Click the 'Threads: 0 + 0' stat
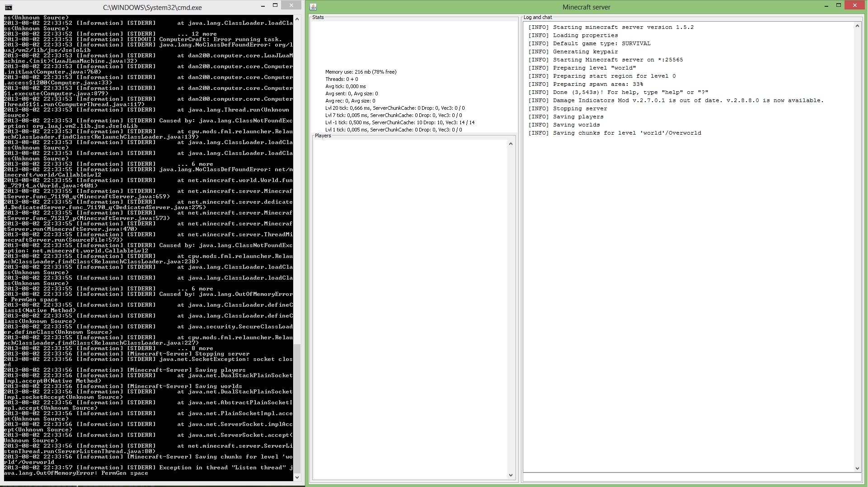 (342, 79)
